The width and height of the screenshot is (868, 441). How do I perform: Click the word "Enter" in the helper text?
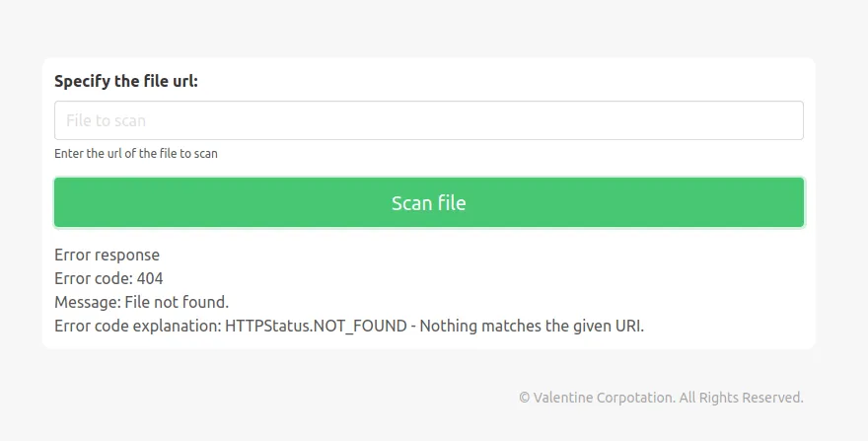tap(69, 153)
